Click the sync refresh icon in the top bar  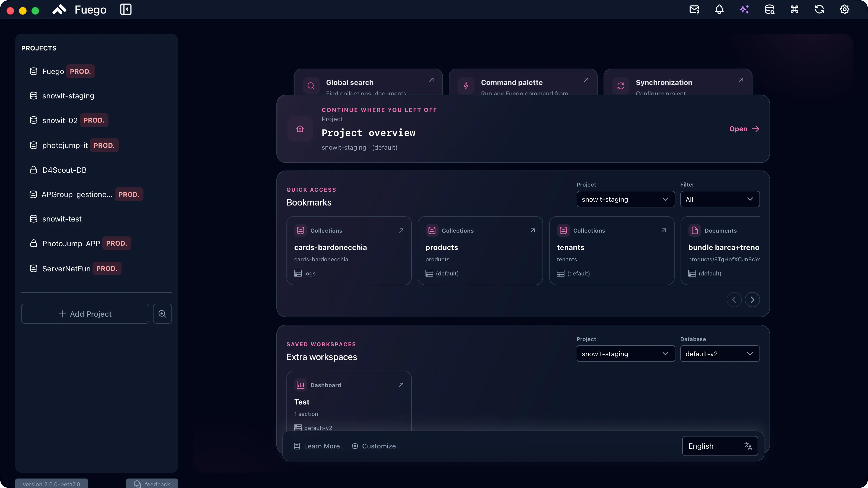(819, 9)
